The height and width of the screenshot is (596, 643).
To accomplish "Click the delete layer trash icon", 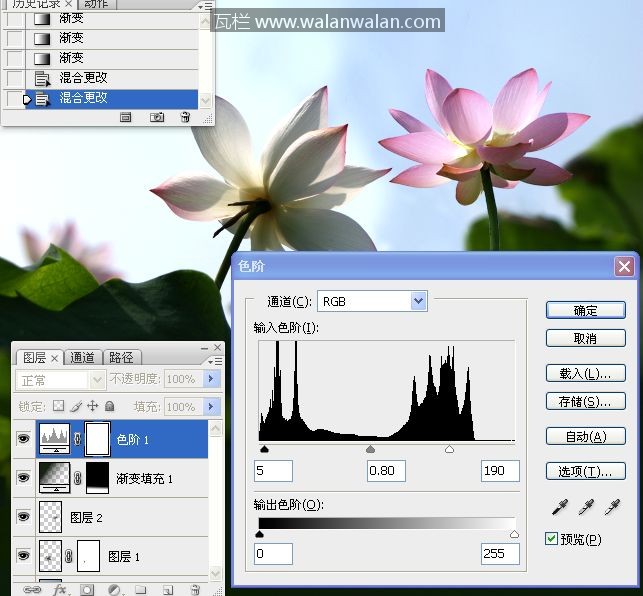I will point(194,590).
